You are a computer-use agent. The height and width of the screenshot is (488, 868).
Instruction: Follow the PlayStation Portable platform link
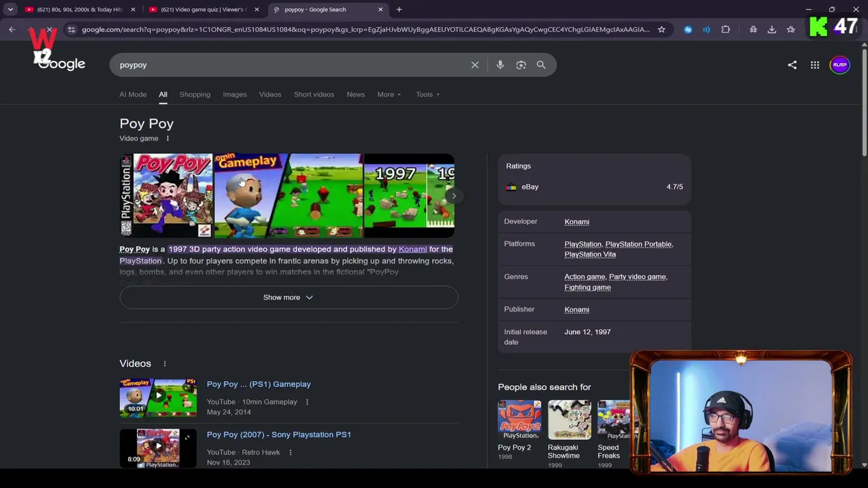(x=638, y=244)
